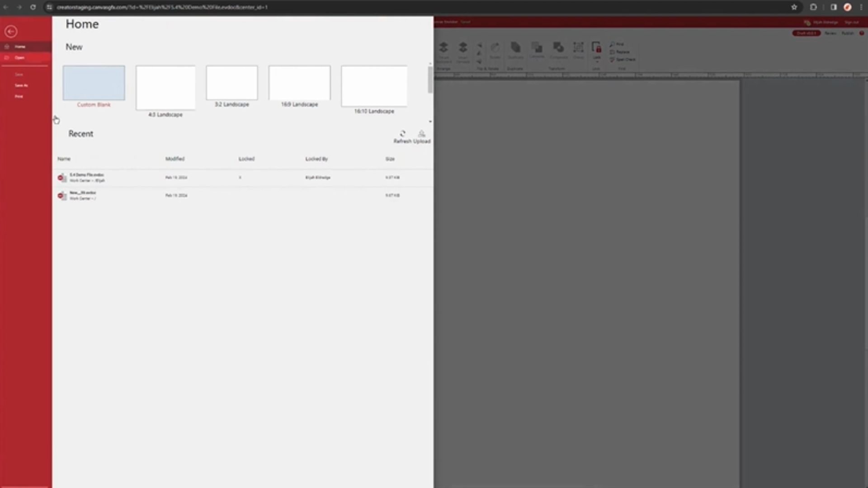This screenshot has width=868, height=488.
Task: Expand the Lock dropdown arrow
Action: 597,62
